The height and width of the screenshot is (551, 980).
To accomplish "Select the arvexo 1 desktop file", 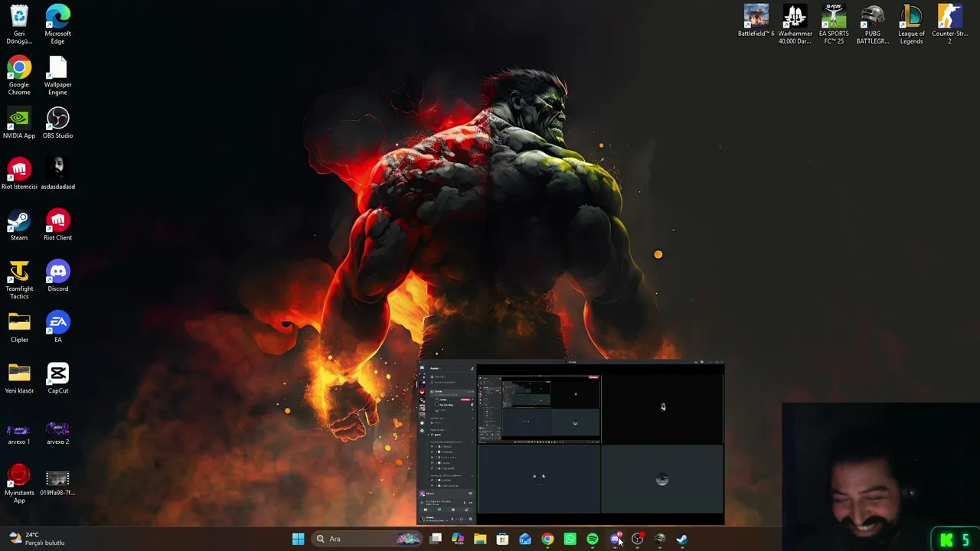I will [x=19, y=432].
